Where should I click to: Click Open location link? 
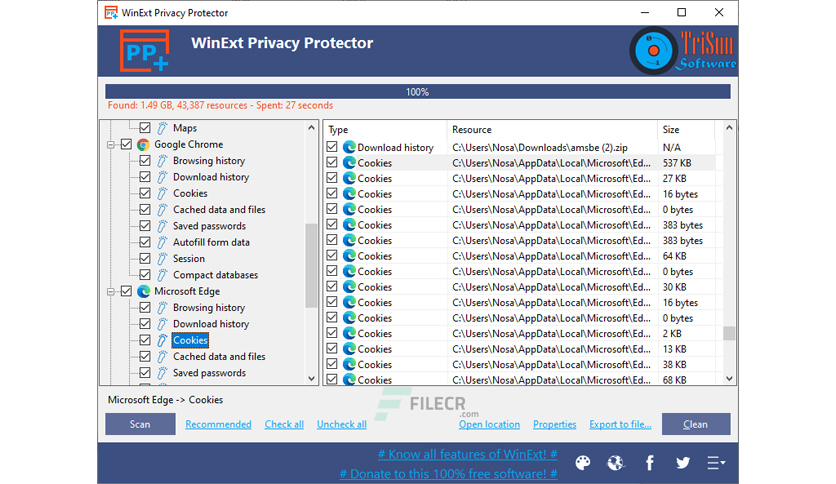(x=489, y=424)
